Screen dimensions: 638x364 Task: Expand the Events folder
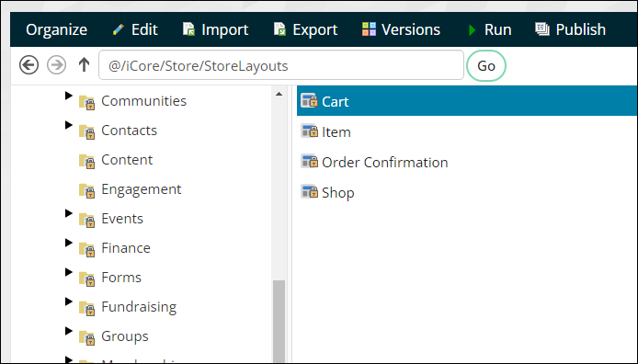69,213
